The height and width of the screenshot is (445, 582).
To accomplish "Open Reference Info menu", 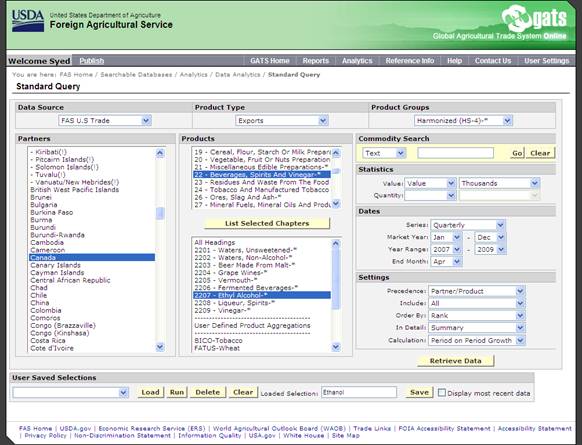I will (x=410, y=61).
